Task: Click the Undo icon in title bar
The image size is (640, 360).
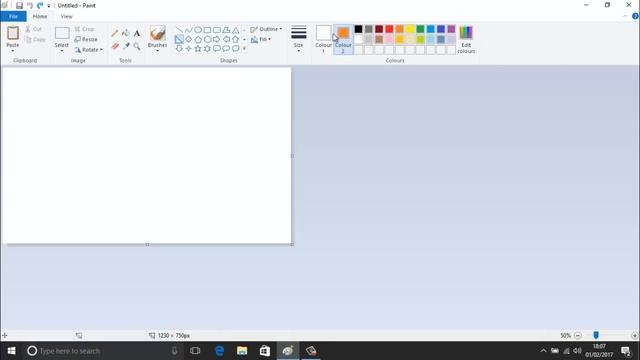Action: point(30,6)
